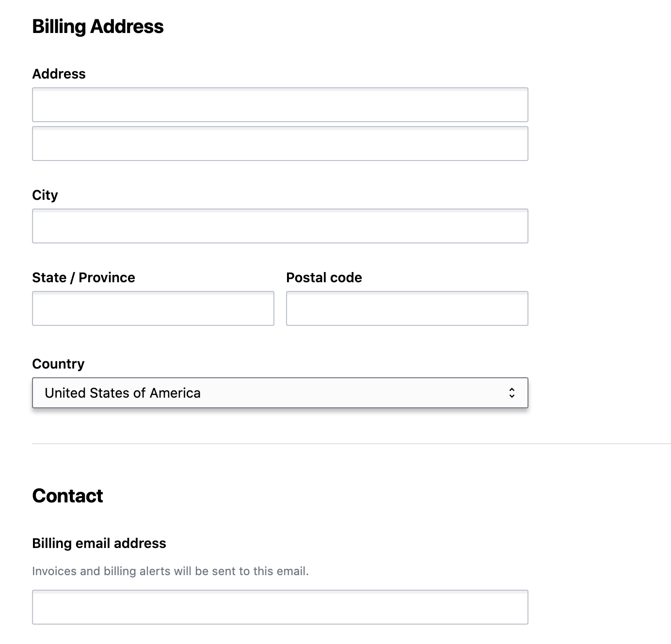Screen dimensions: 671x644
Task: Click the Billing Address section heading
Action: click(x=98, y=26)
